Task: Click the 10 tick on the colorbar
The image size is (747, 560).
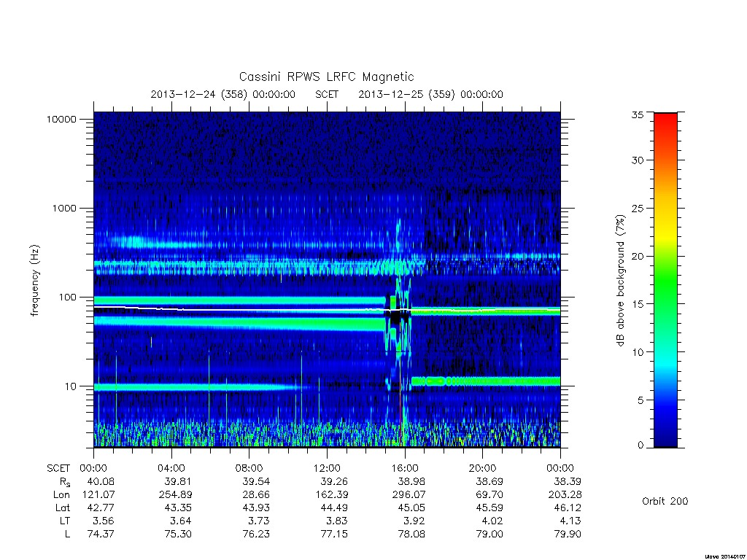Action: pos(638,352)
